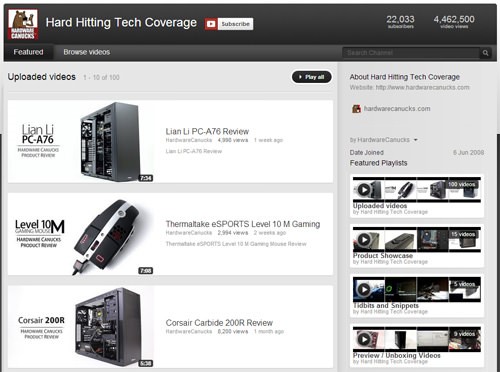Screen dimensions: 500x372
Task: Play the Uploaded videos playlist
Action: click(364, 190)
